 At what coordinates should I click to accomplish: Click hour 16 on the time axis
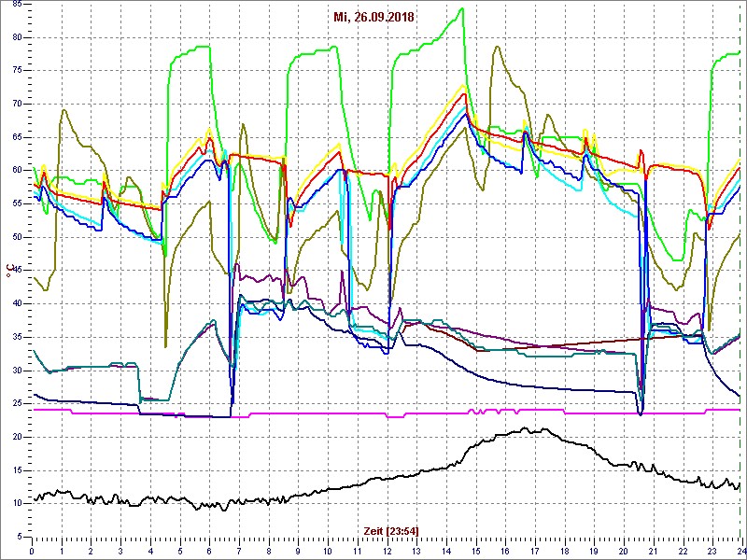(505, 551)
